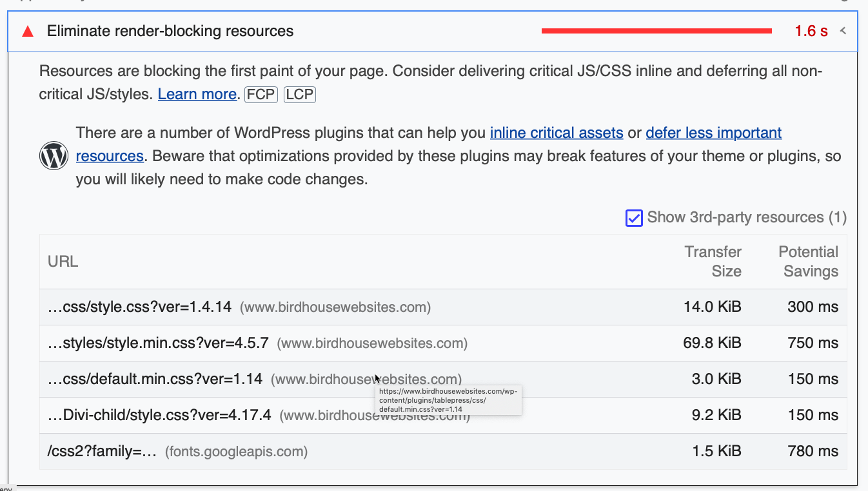Open the Learn more link
The width and height of the screenshot is (868, 491).
click(197, 94)
